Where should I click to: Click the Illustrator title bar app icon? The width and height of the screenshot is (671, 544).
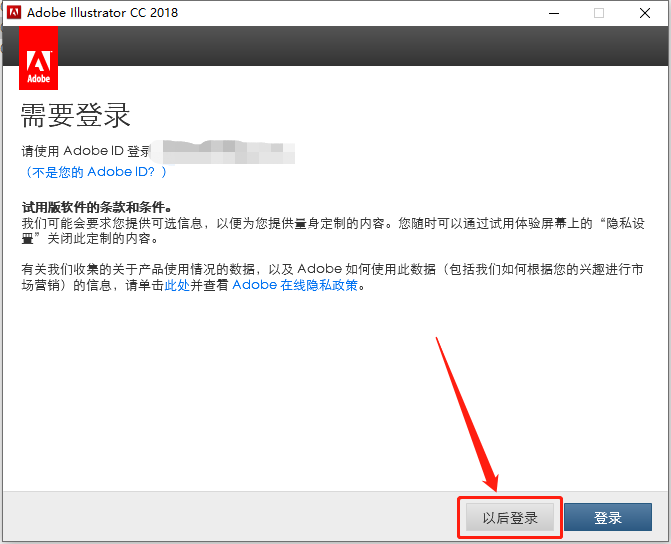click(x=14, y=12)
